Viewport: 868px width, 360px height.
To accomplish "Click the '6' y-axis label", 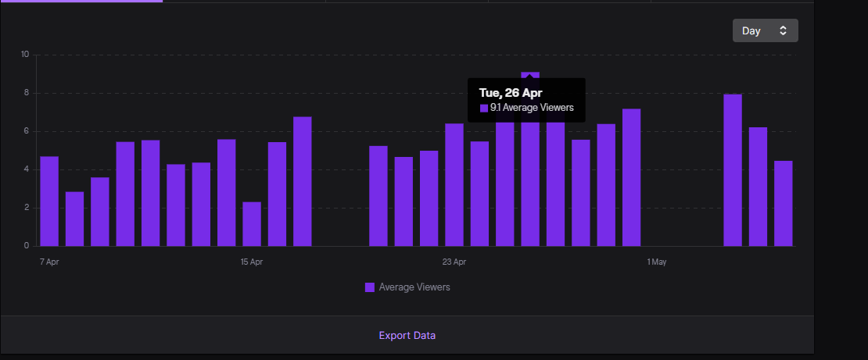I will (27, 131).
